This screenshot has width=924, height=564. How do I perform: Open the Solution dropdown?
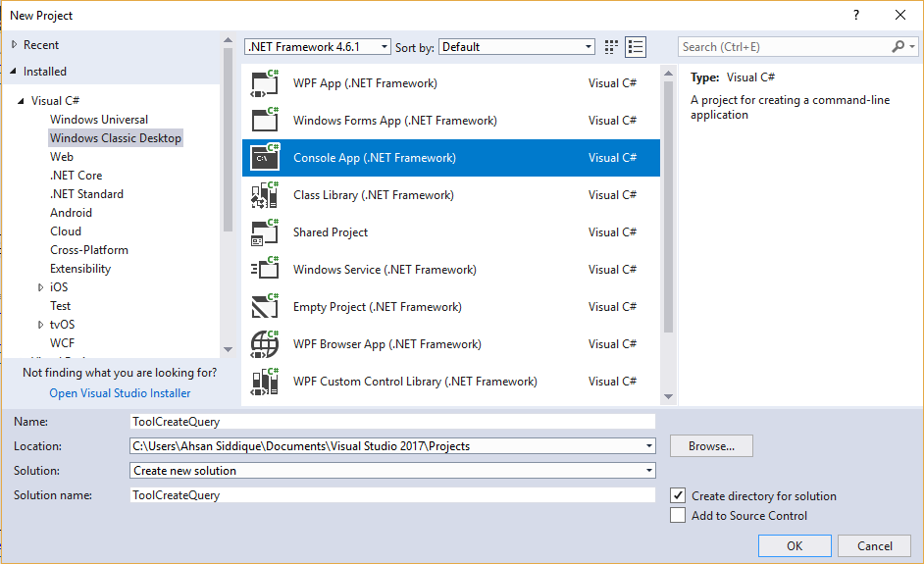coord(392,471)
